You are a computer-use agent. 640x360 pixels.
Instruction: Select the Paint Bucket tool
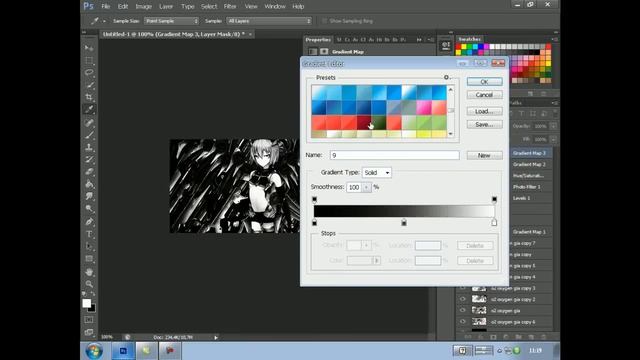coord(89,184)
